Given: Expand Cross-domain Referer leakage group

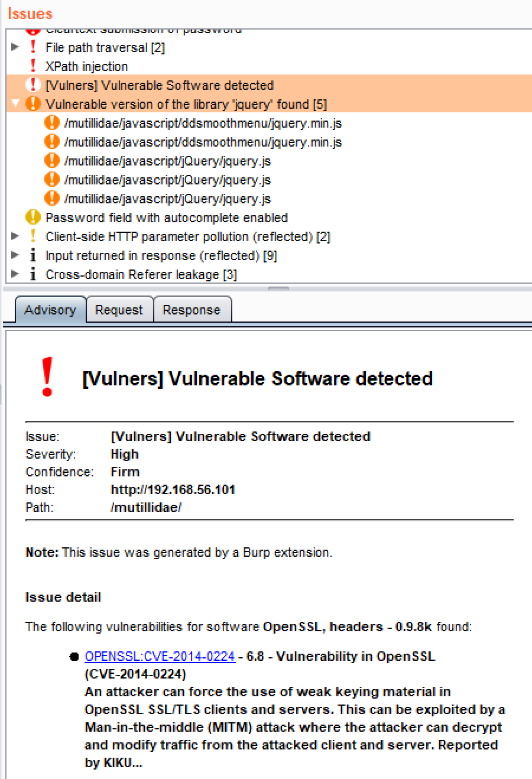Looking at the screenshot, I should pos(15,274).
